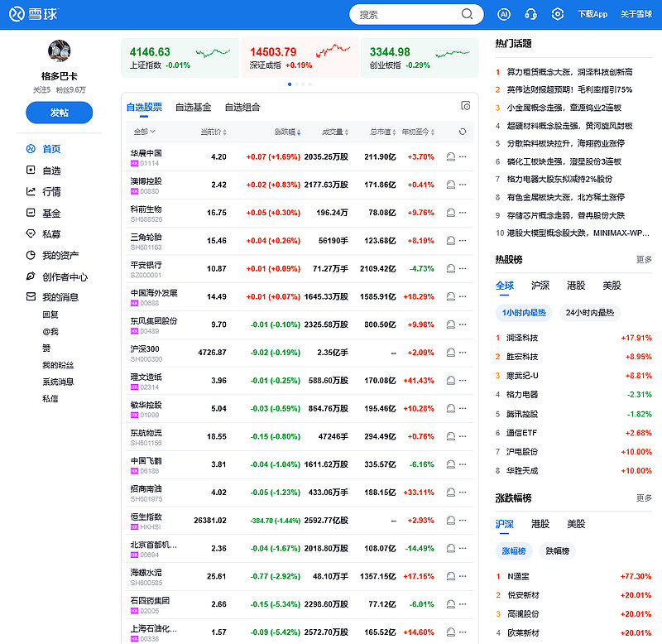The height and width of the screenshot is (644, 662).
Task: Set alert bell for 恒生指数
Action: tap(451, 521)
